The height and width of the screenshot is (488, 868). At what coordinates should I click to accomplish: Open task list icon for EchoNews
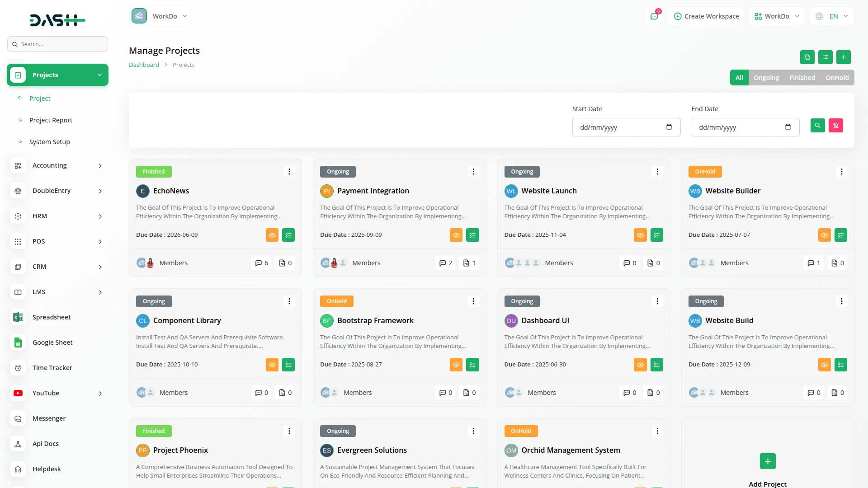coord(288,235)
